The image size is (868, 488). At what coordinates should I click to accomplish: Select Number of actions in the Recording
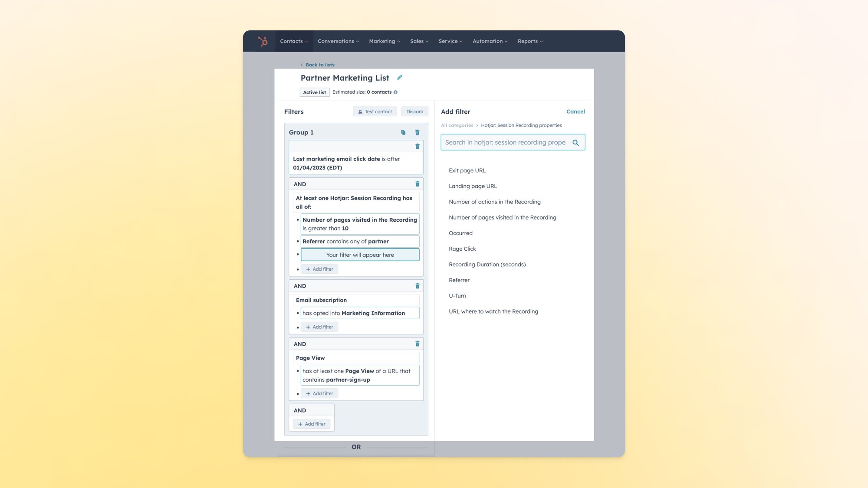[x=495, y=202]
